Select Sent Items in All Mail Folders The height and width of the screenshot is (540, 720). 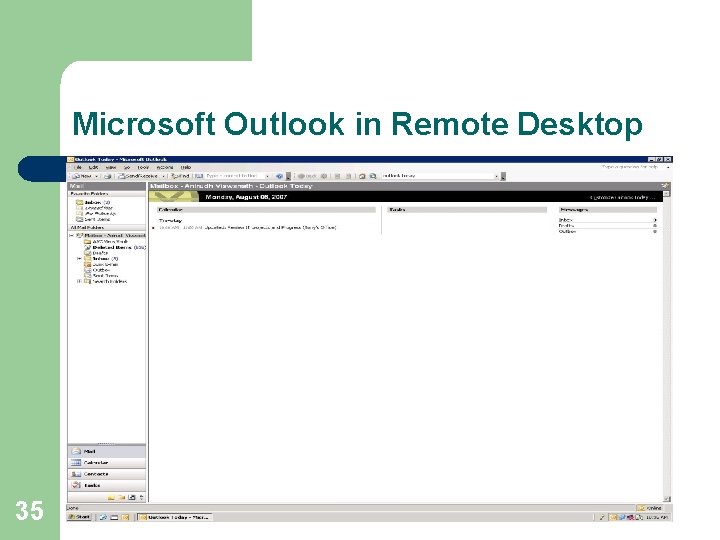point(101,276)
